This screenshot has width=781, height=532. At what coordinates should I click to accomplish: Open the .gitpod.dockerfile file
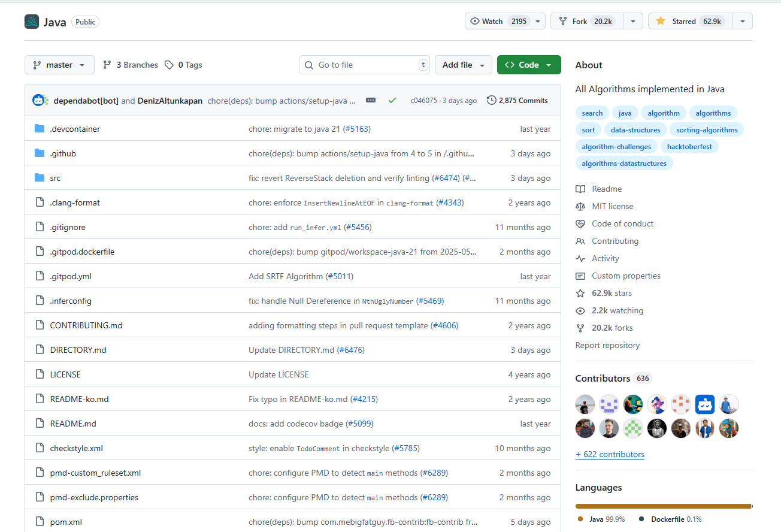(82, 252)
